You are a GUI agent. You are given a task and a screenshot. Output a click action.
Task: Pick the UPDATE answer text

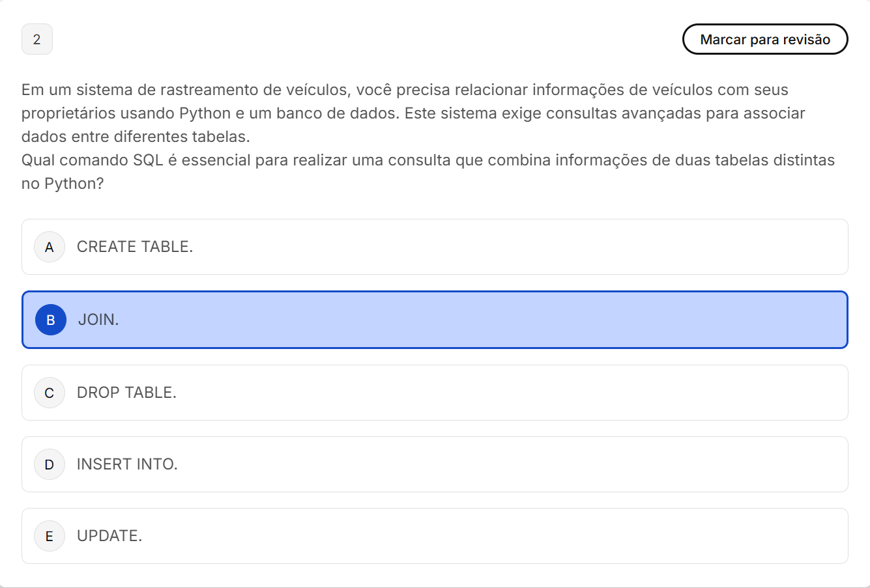[x=109, y=536]
